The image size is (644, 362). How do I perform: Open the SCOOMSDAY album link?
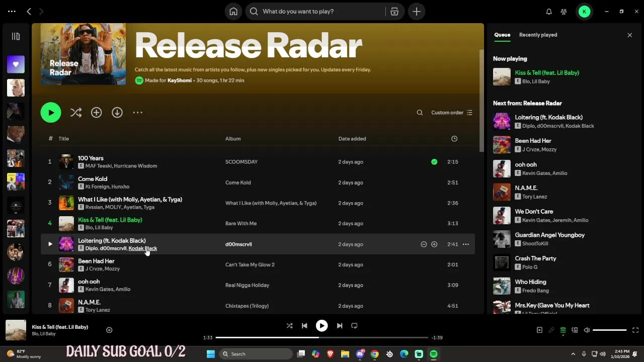242,162
